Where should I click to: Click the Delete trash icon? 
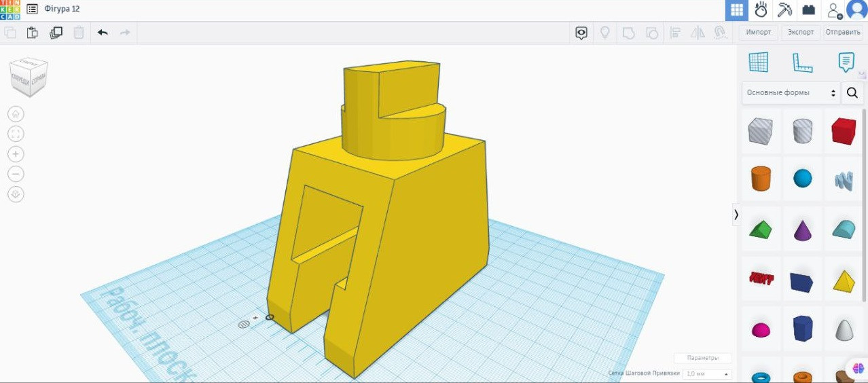coord(79,32)
